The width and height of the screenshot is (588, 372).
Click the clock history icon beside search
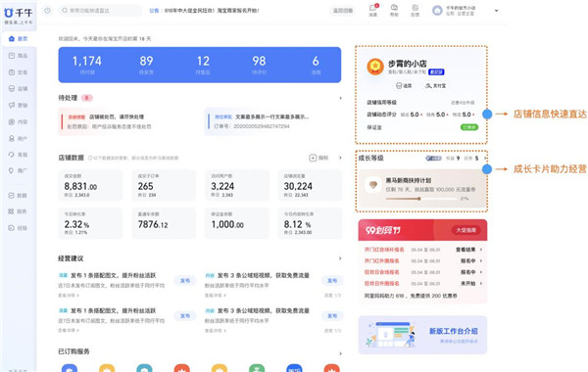[x=48, y=11]
